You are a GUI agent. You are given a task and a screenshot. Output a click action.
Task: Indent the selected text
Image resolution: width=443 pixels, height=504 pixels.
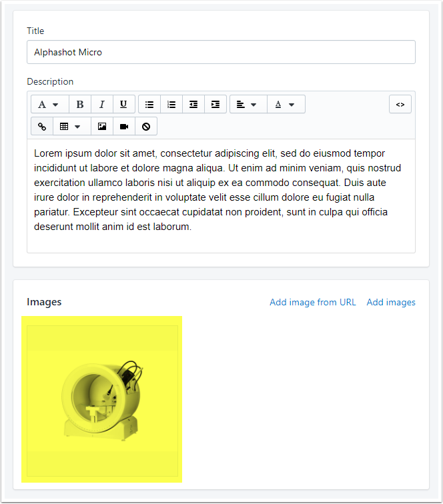point(215,104)
